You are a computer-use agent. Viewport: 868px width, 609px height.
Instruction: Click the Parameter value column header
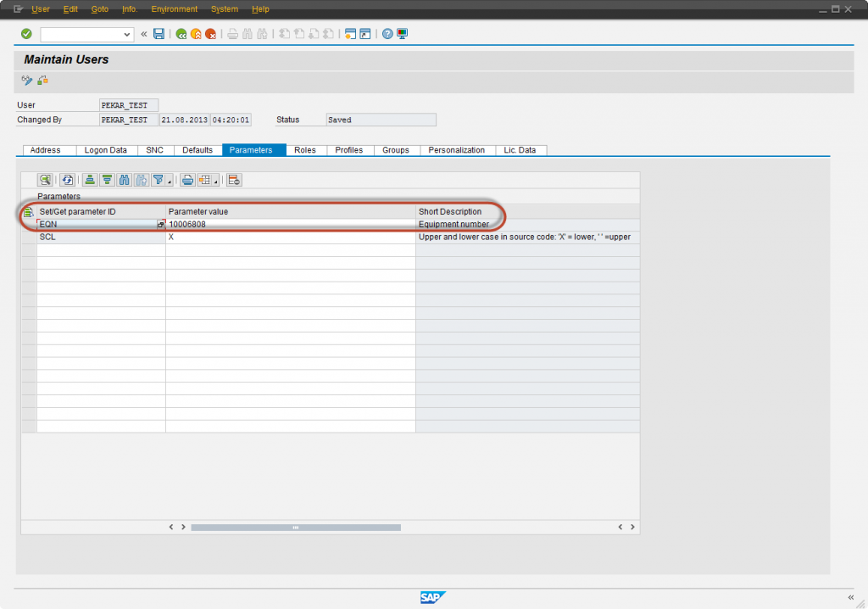[x=291, y=212]
